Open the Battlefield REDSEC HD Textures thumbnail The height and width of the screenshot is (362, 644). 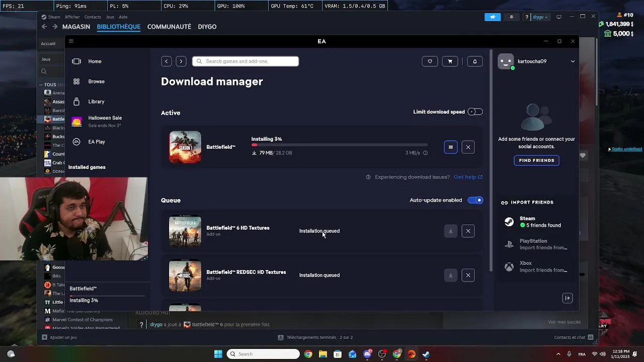(185, 276)
